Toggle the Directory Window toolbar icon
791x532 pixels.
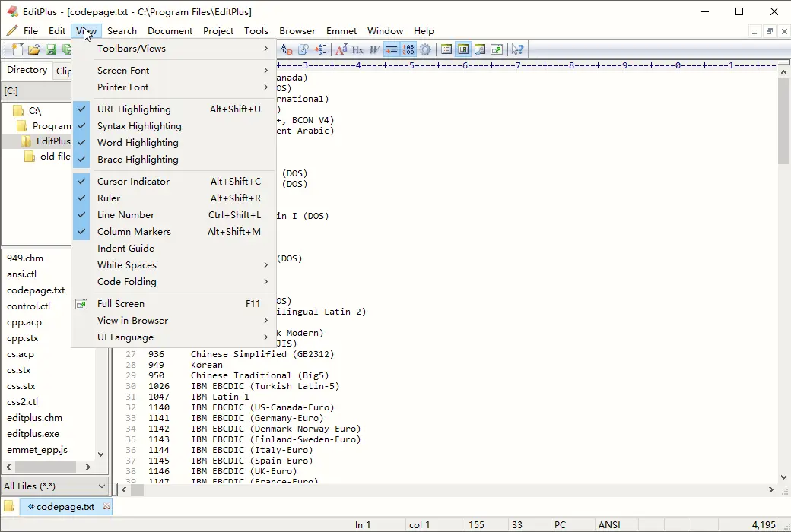coord(463,49)
